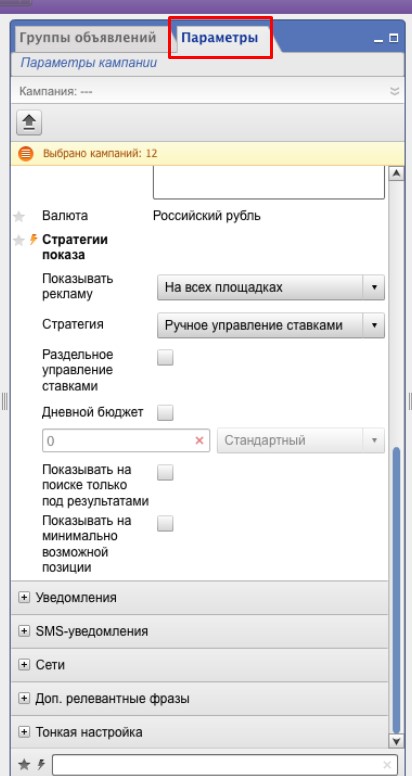Image resolution: width=412 pixels, height=776 pixels.
Task: Click the star filter icon at bottom
Action: point(24,765)
